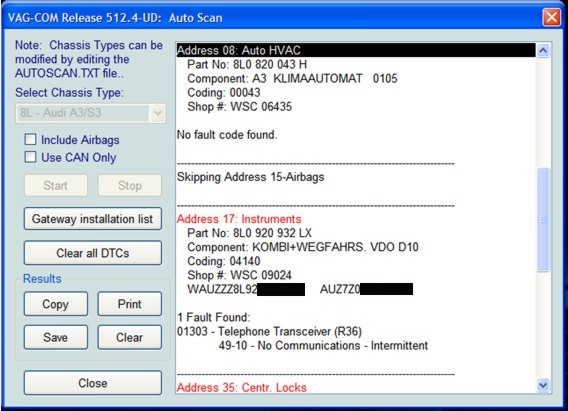Print the scan results

[130, 304]
